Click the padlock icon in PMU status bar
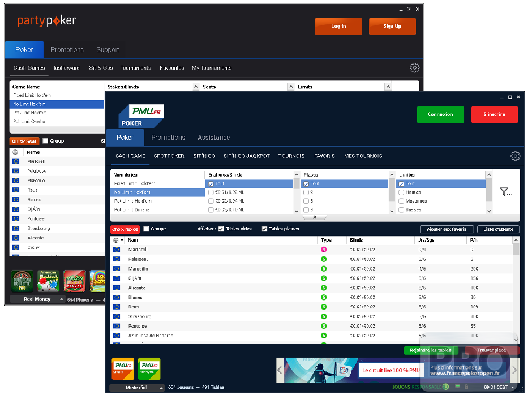 point(466,387)
